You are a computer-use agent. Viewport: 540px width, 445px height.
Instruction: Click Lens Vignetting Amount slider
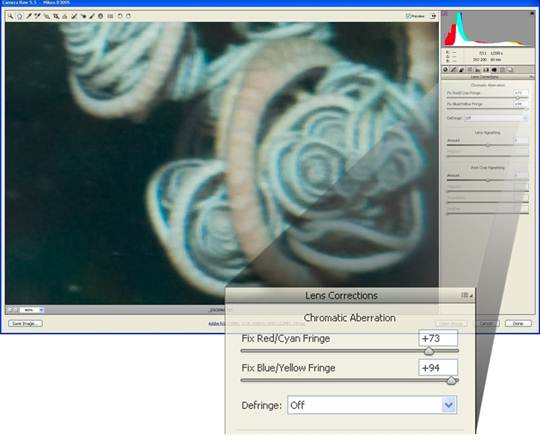(x=487, y=145)
